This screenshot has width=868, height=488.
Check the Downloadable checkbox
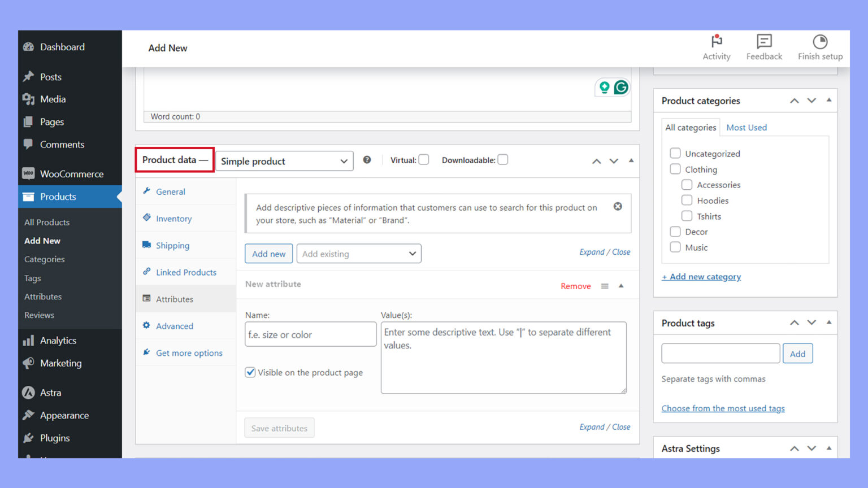pos(503,159)
